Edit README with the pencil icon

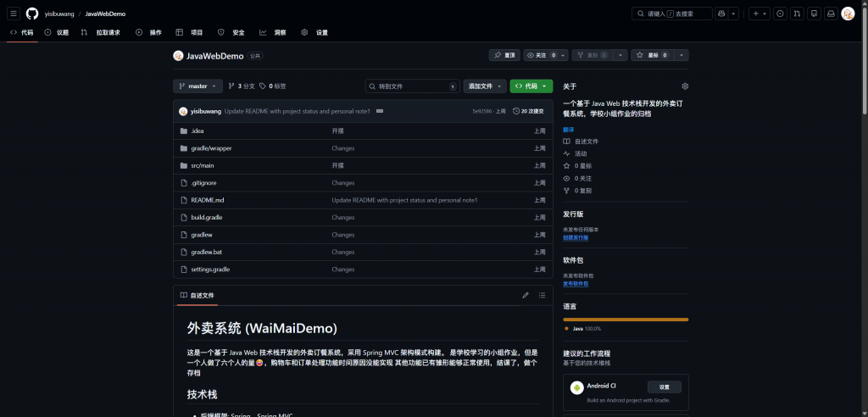[526, 295]
